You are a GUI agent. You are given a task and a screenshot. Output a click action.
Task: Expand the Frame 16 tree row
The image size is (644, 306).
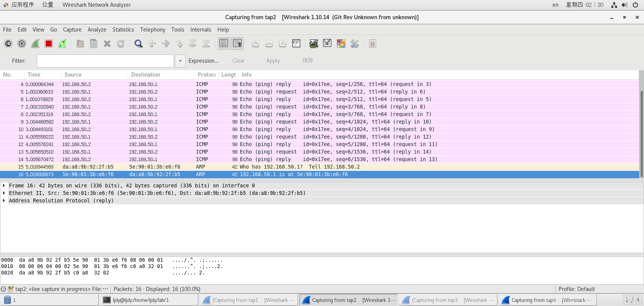4,185
